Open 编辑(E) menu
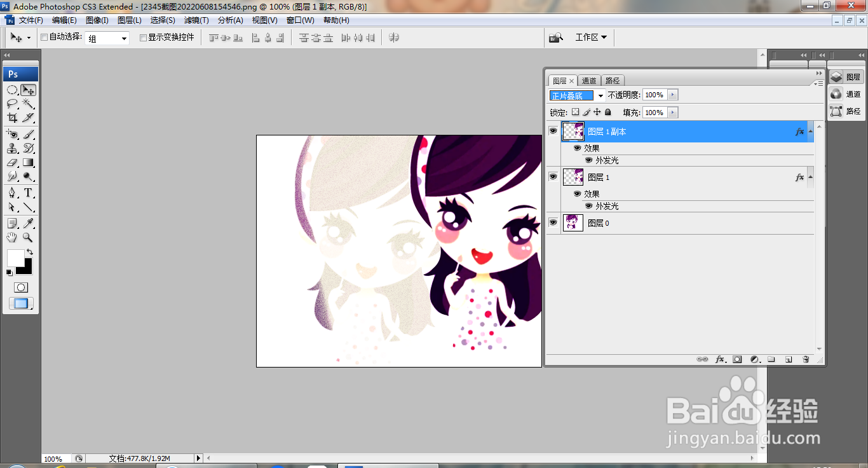The width and height of the screenshot is (868, 468). pyautogui.click(x=64, y=20)
